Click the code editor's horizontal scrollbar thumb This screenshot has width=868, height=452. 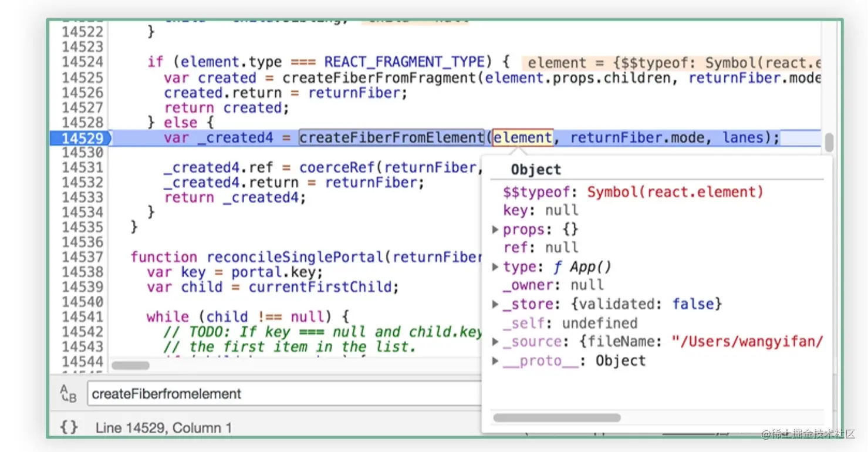pos(130,365)
